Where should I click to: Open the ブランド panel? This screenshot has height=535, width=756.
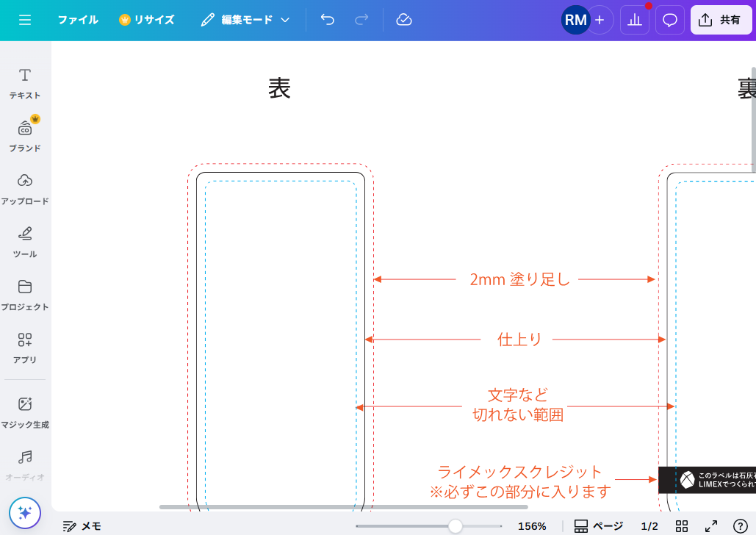coord(25,136)
